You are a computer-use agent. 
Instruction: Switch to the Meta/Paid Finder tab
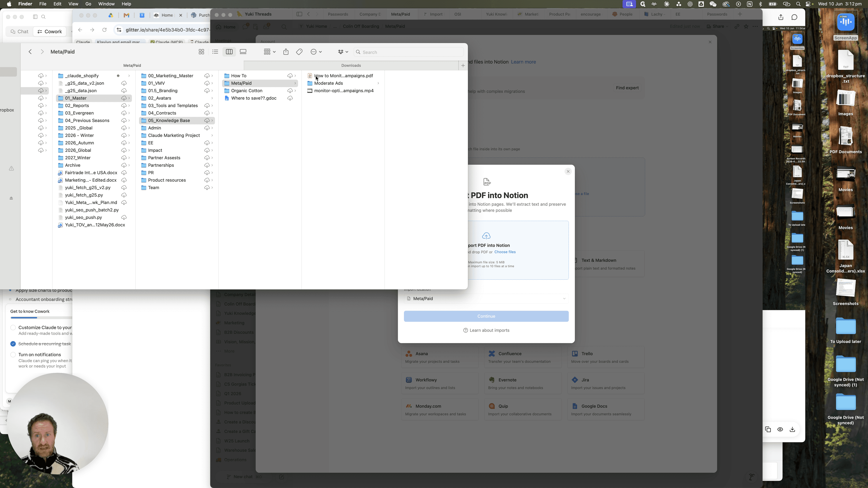[x=132, y=65]
